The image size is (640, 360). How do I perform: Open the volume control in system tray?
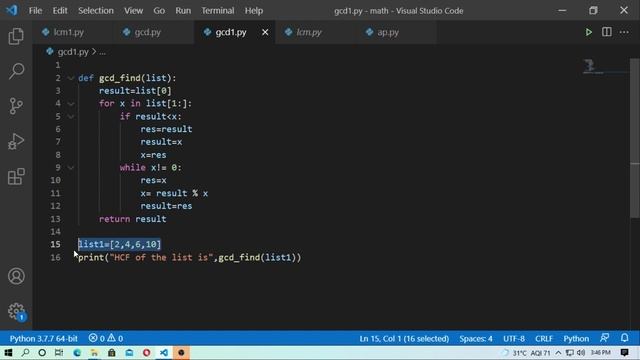[581, 353]
